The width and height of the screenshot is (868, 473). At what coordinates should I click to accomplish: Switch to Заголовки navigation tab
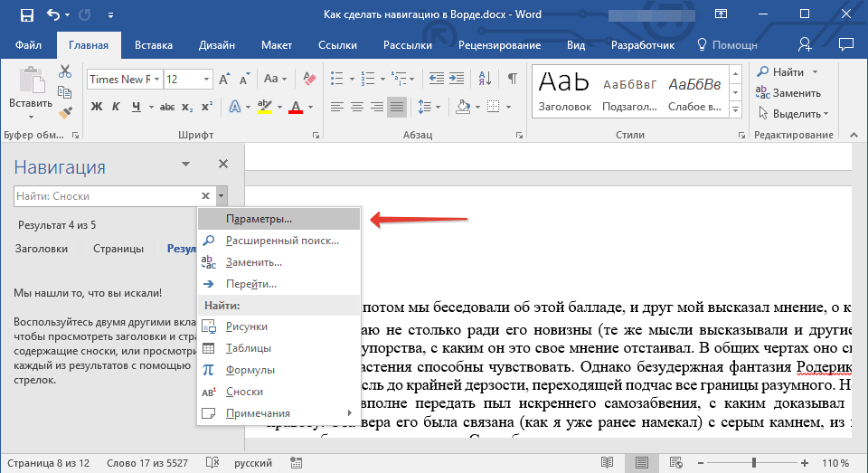pyautogui.click(x=42, y=249)
